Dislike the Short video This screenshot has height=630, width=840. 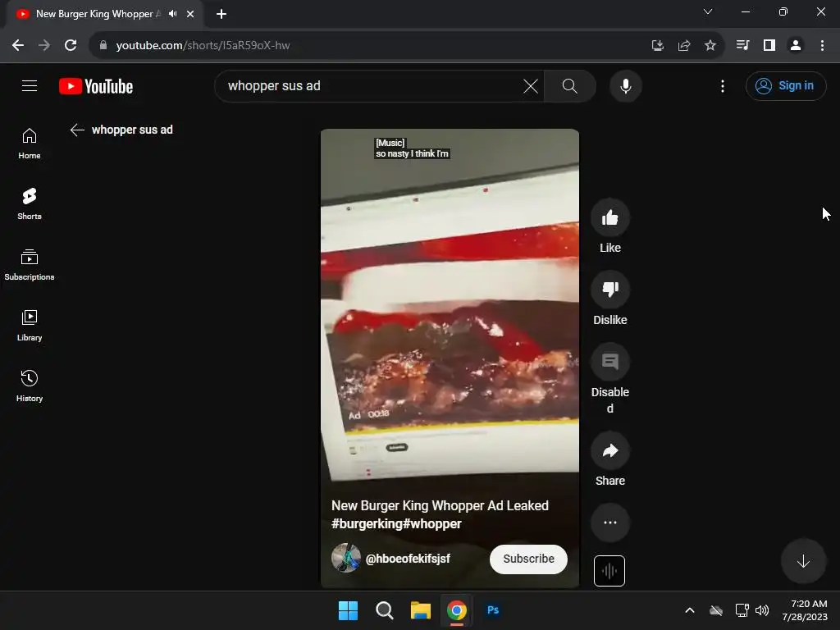coord(609,290)
